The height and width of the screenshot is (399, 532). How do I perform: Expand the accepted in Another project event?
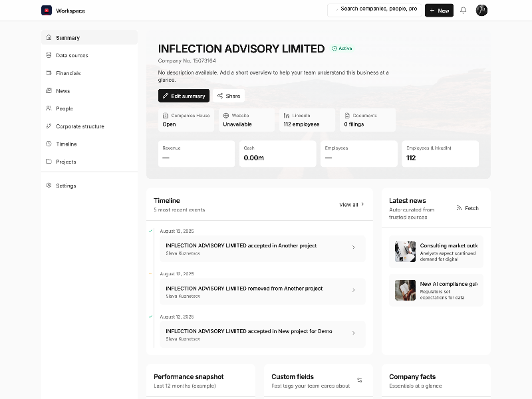[x=353, y=248]
